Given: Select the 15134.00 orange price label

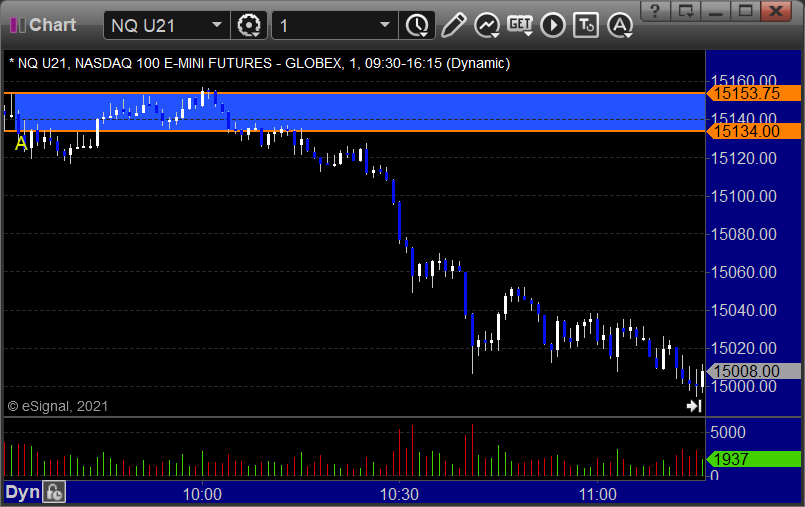Looking at the screenshot, I should pos(753,131).
